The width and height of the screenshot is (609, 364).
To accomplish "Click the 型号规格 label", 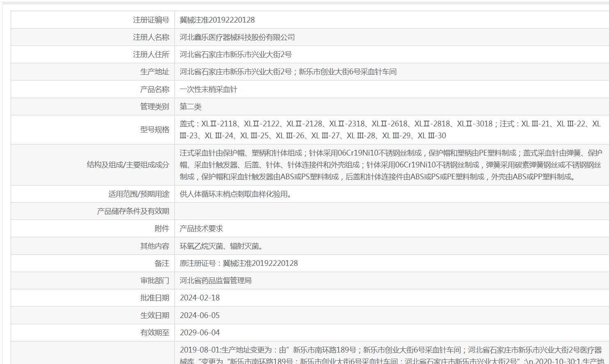I will (x=154, y=129).
